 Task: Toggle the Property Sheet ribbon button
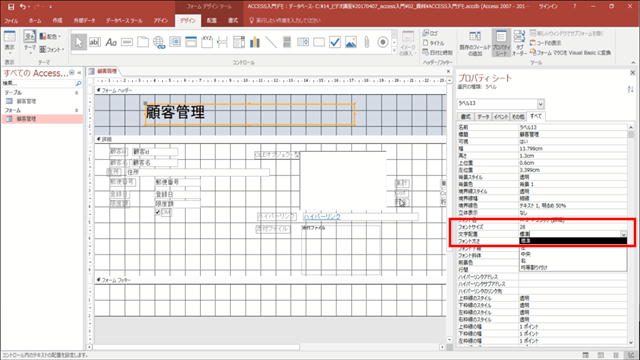[x=501, y=42]
